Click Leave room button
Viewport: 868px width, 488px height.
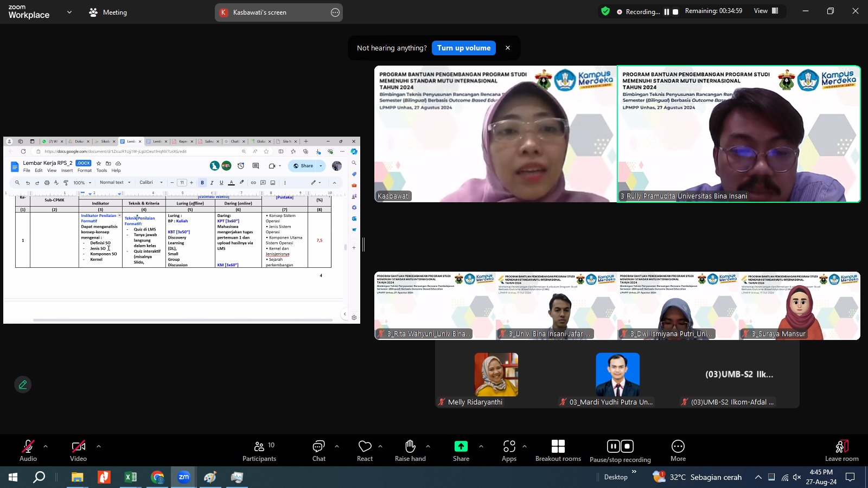tap(841, 450)
